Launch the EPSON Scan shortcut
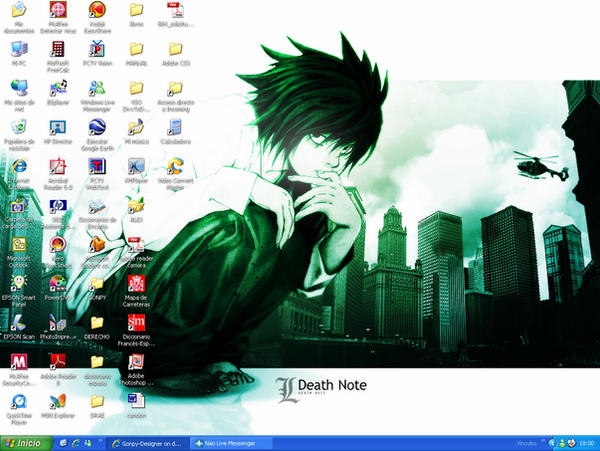Image resolution: width=600 pixels, height=451 pixels. click(19, 327)
